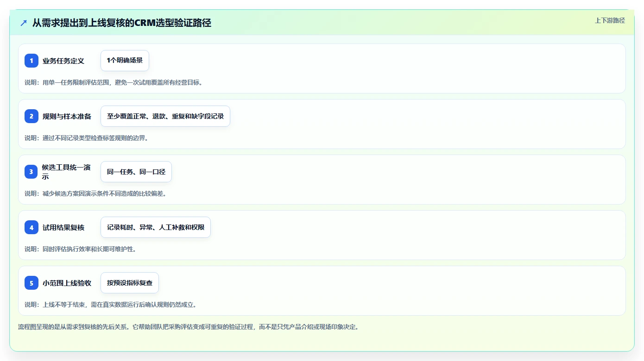
Task: Click the title '从需求提出到上线复核的CRM选型验证路径'
Action: pyautogui.click(x=122, y=23)
